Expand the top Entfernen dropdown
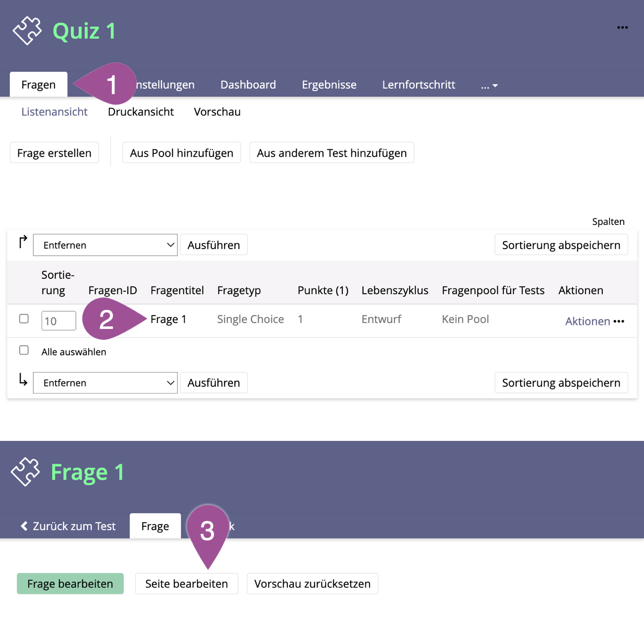This screenshot has height=644, width=644. [x=105, y=245]
